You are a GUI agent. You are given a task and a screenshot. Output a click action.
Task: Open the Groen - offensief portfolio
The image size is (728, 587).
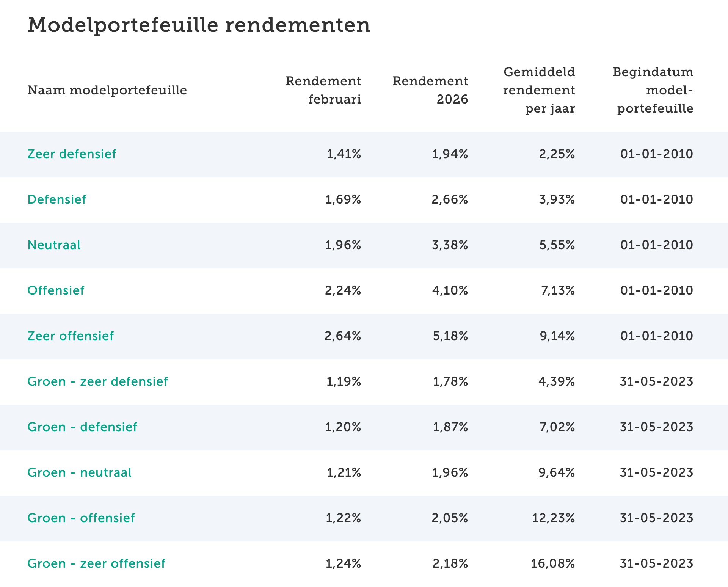point(81,518)
